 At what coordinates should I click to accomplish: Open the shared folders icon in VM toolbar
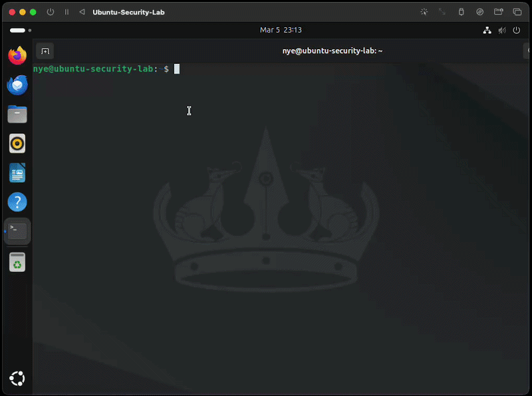pos(499,12)
